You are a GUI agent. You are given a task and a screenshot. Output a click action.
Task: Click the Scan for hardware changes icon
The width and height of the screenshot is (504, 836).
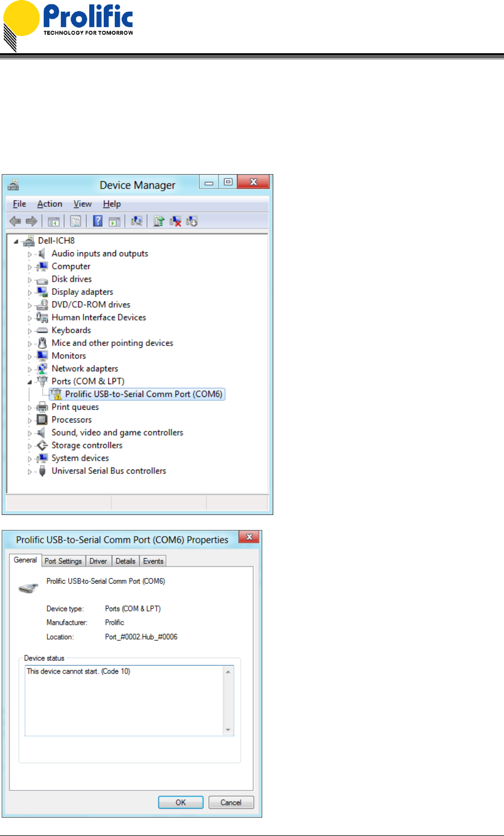[x=136, y=221]
